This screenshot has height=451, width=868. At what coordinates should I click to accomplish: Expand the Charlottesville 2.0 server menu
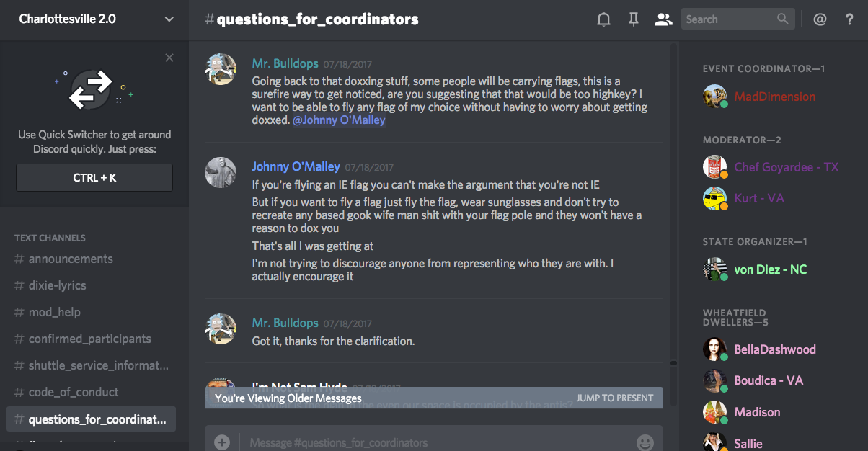coord(169,19)
